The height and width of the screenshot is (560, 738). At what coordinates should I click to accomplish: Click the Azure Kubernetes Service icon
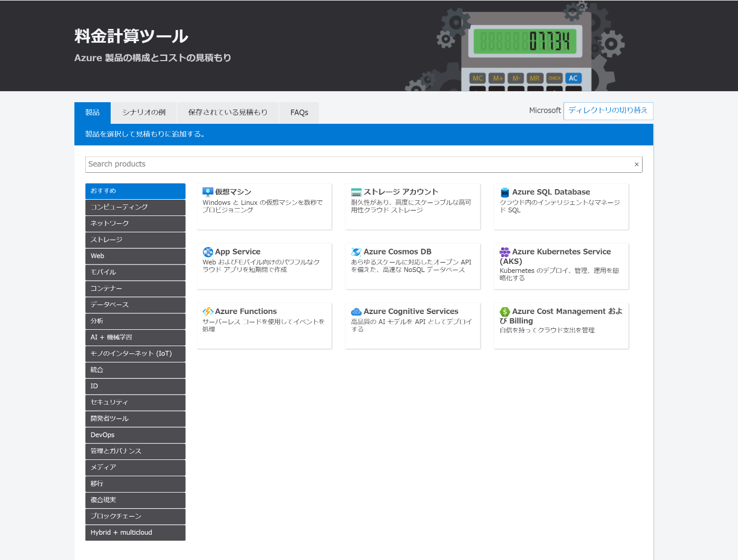click(505, 252)
